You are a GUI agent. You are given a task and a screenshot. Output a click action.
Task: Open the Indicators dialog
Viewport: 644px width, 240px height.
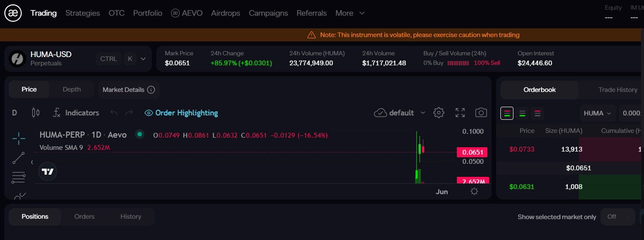tap(76, 113)
